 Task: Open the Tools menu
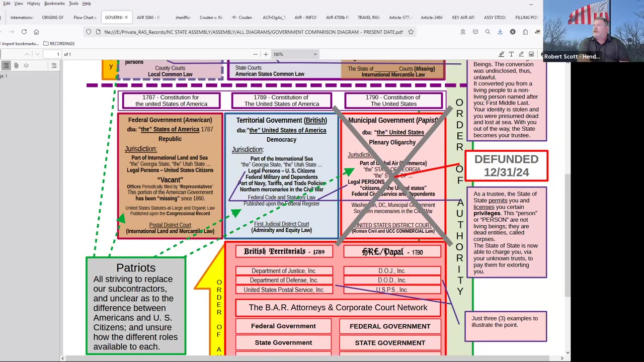tap(73, 4)
